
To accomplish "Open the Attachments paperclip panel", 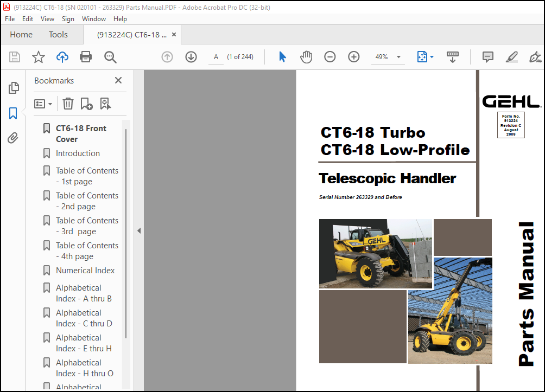I will pos(13,138).
